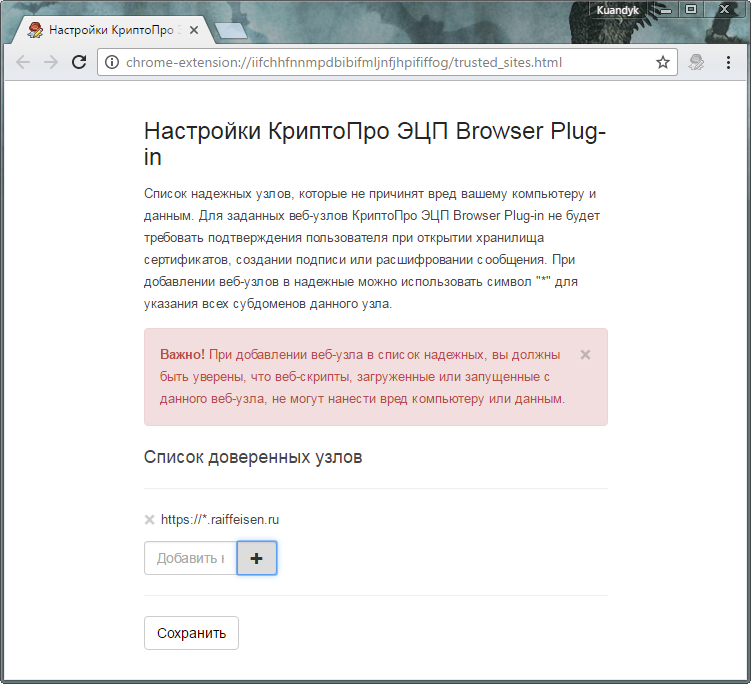
Task: Open the CryptoPro extension icon in toolbar
Action: (x=696, y=62)
